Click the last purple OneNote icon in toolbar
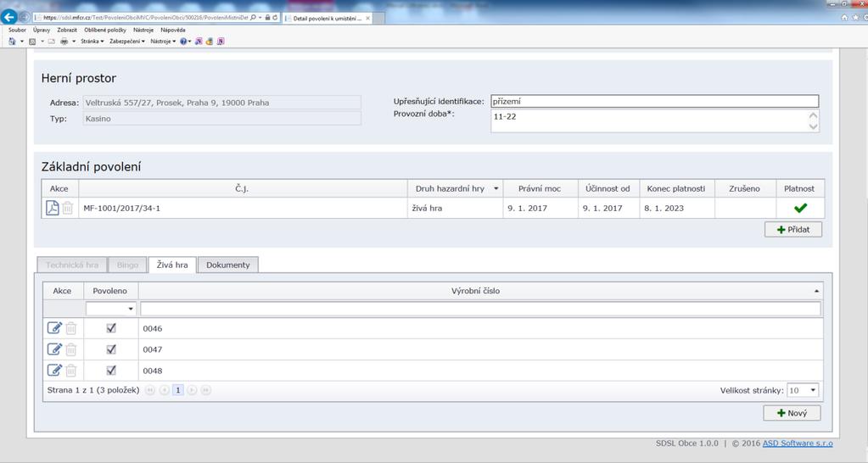 [x=221, y=42]
